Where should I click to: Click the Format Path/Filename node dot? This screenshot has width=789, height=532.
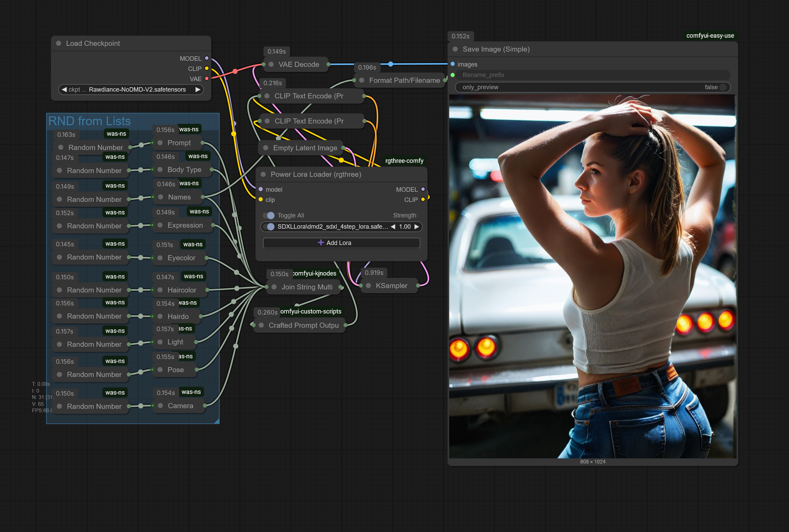coord(362,80)
